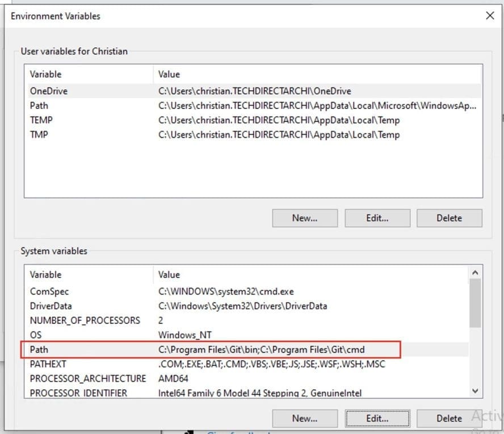Click Edit button under User variables
The image size is (504, 434).
[377, 218]
